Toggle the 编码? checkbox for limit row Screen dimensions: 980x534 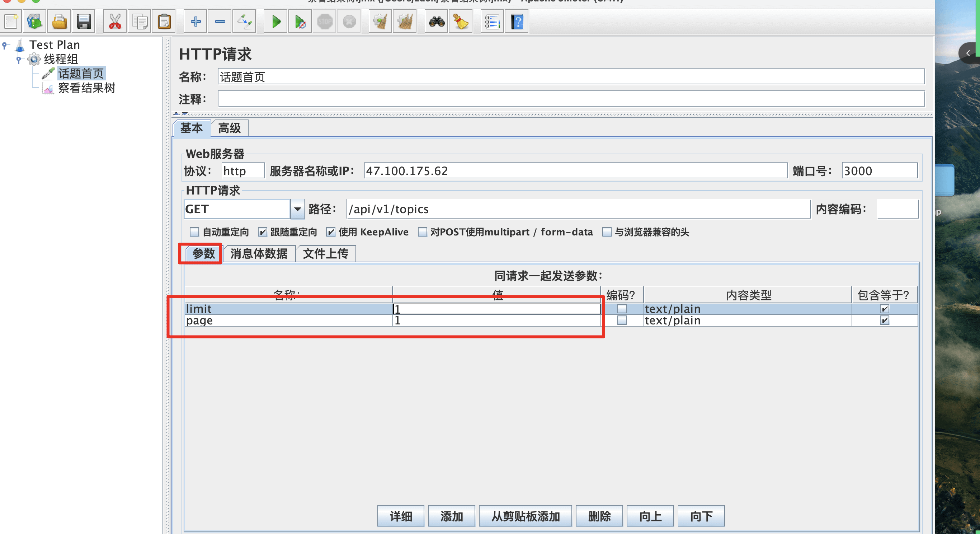pos(622,309)
